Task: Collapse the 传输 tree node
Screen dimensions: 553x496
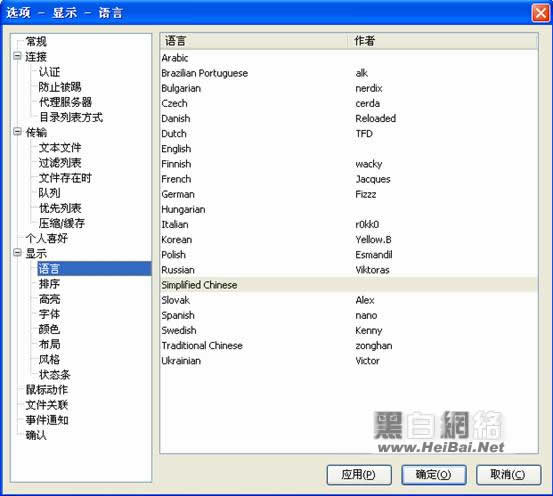Action: click(17, 132)
